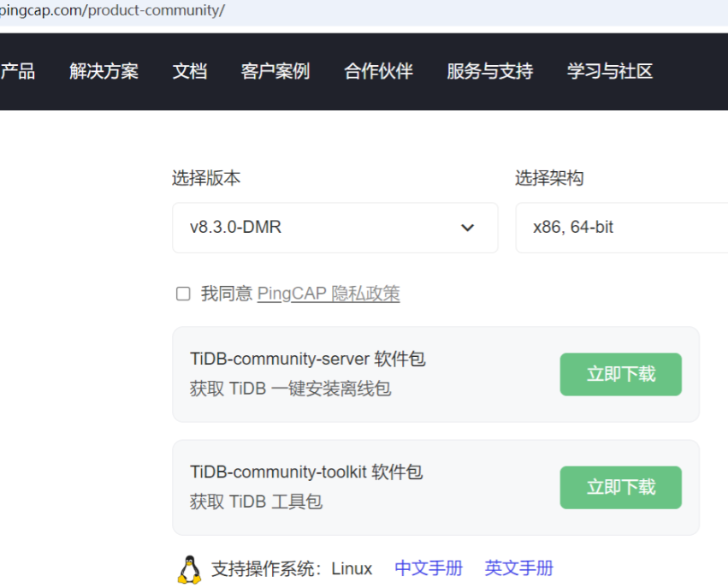Image resolution: width=728 pixels, height=588 pixels.
Task: Open the 英文手册 link
Action: 518,568
